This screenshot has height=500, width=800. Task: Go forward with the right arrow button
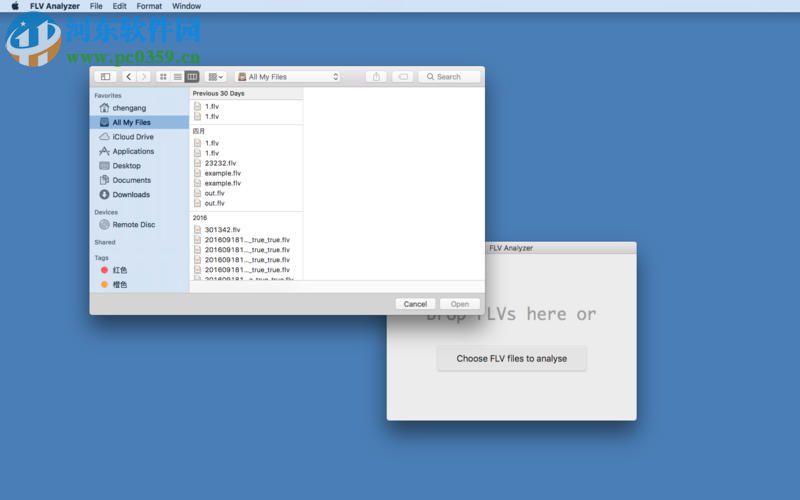tap(143, 77)
